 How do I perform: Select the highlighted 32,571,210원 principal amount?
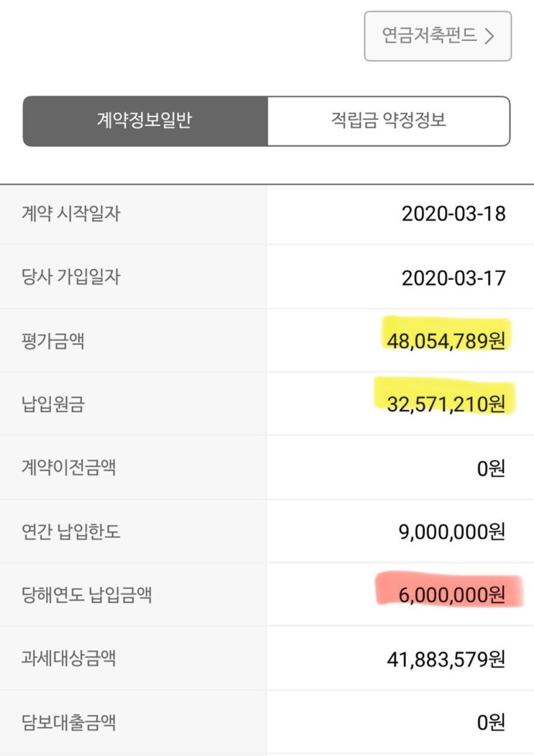446,404
